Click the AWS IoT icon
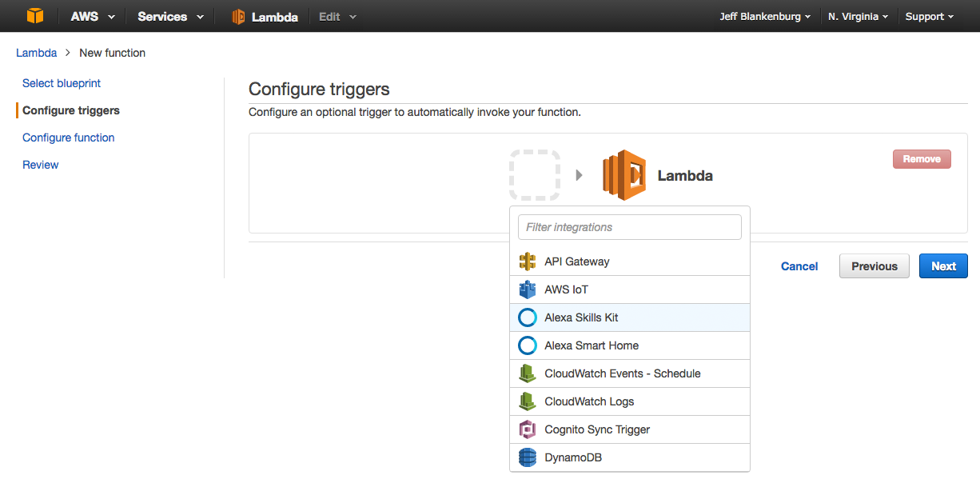 click(527, 289)
